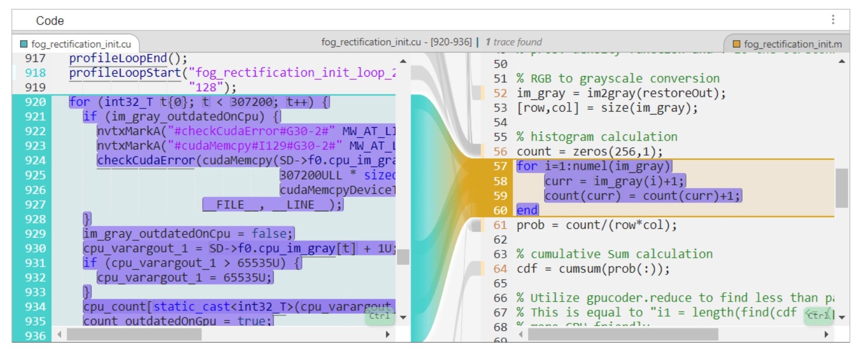Screen dimensions: 868x349
Task: Click 'nvtxMarkA' call on line 922
Action: pos(129,131)
